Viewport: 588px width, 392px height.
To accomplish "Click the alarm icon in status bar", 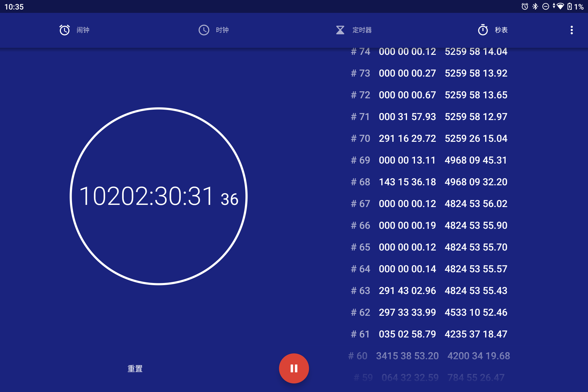I will (525, 6).
